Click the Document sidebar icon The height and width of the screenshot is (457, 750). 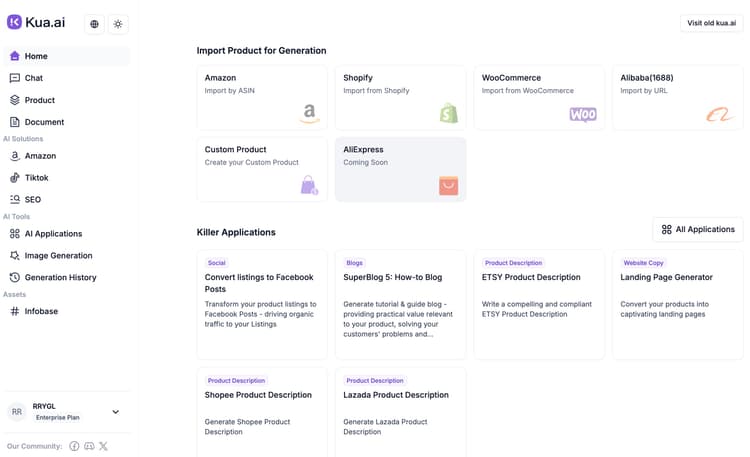tap(15, 122)
